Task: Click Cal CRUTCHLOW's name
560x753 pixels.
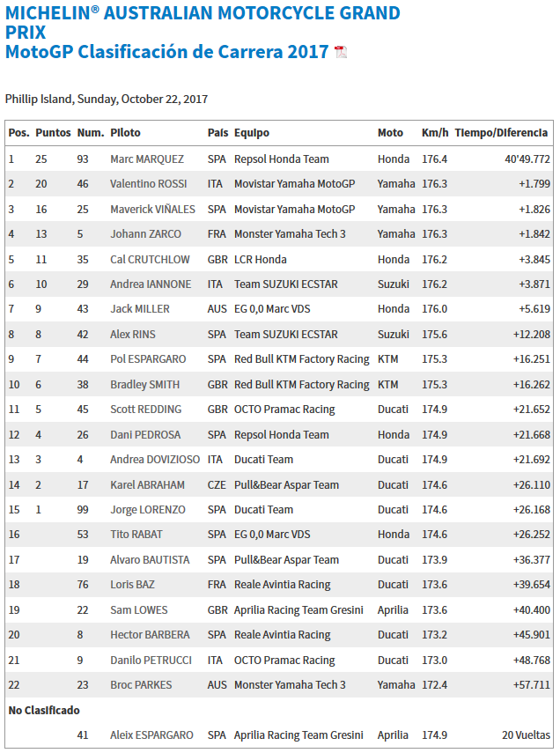Action: coord(150,259)
